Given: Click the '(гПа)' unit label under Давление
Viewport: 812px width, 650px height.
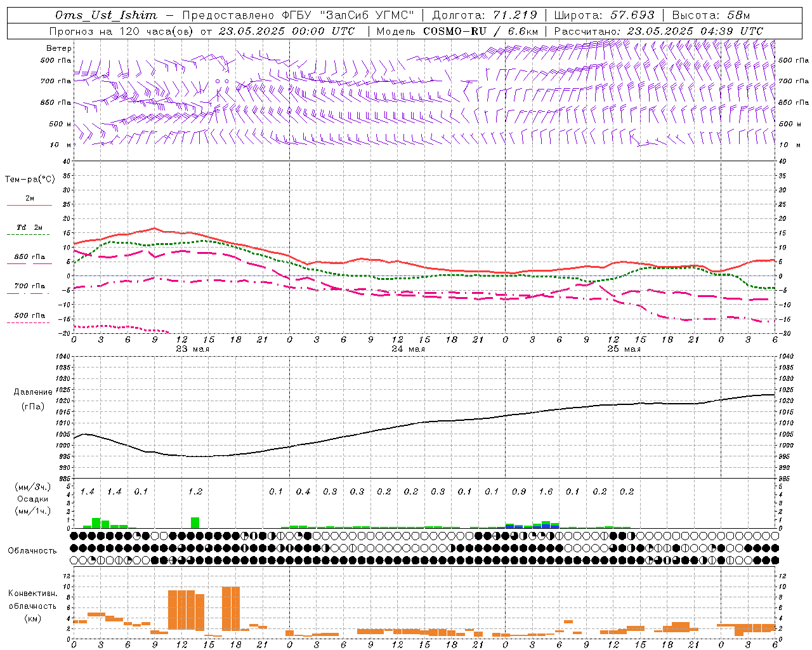Looking at the screenshot, I should point(32,407).
